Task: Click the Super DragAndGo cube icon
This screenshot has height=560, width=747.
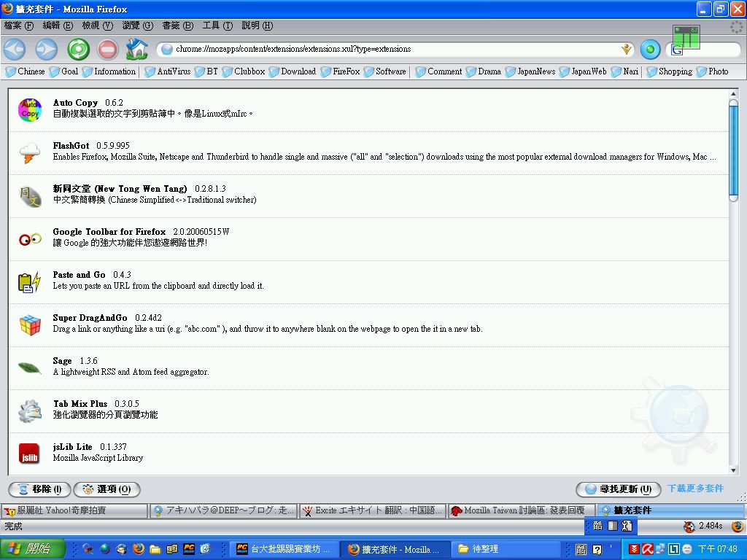Action: tap(30, 324)
